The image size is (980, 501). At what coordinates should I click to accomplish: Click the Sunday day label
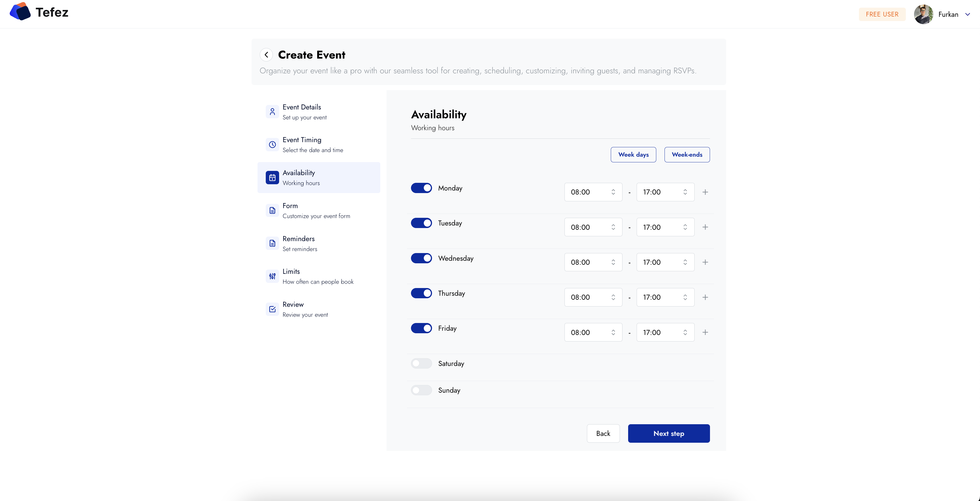(449, 390)
